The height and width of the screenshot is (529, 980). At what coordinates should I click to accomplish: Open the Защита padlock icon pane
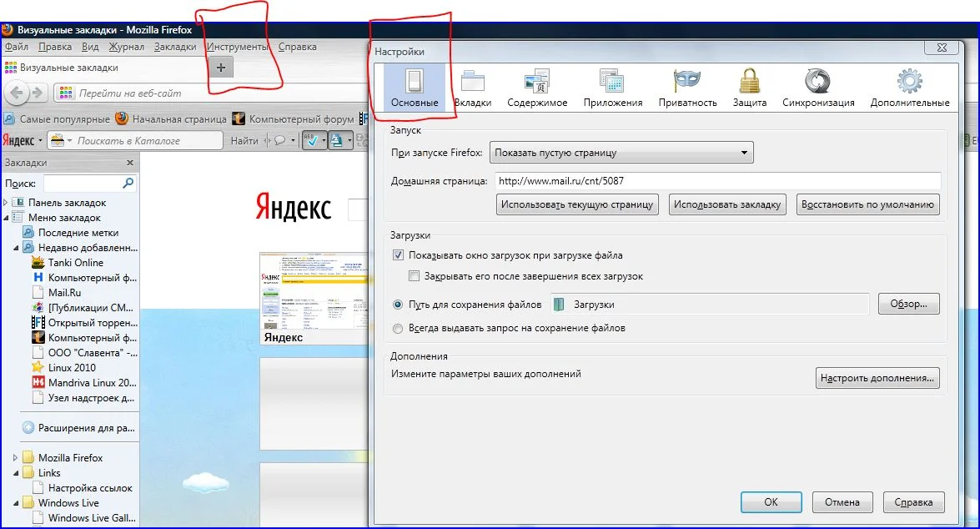click(x=749, y=88)
